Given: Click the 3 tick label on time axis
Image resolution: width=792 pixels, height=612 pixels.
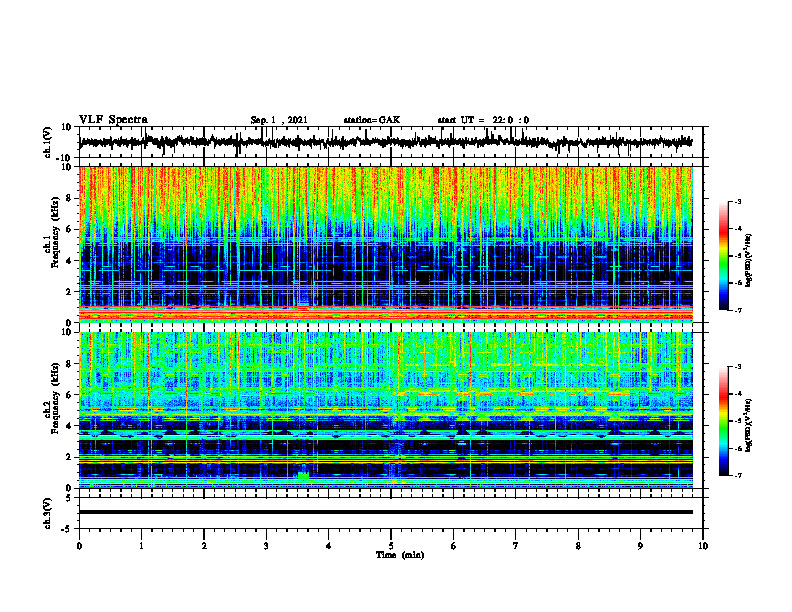Looking at the screenshot, I should 266,546.
